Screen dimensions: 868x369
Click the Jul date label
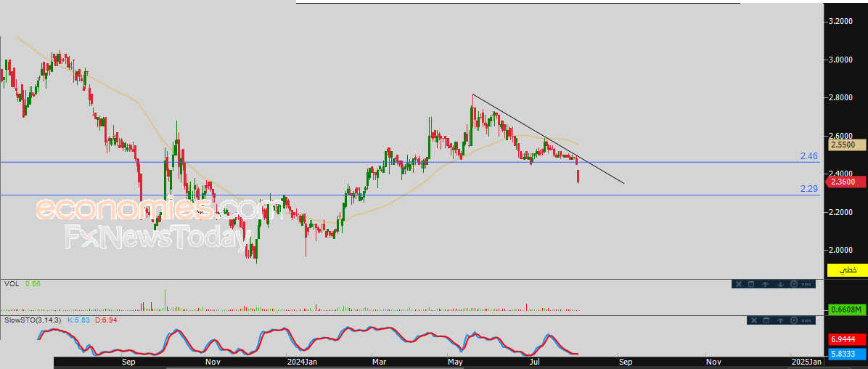535,362
